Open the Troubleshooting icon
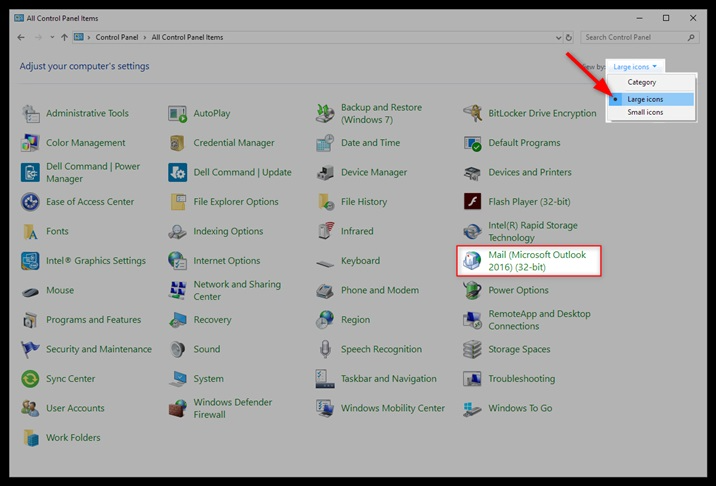716x486 pixels. pyautogui.click(x=472, y=379)
